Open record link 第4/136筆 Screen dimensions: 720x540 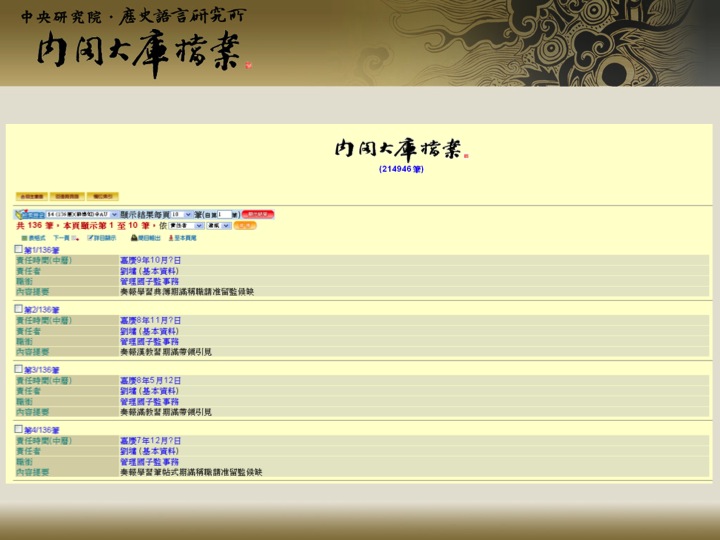[x=42, y=430]
